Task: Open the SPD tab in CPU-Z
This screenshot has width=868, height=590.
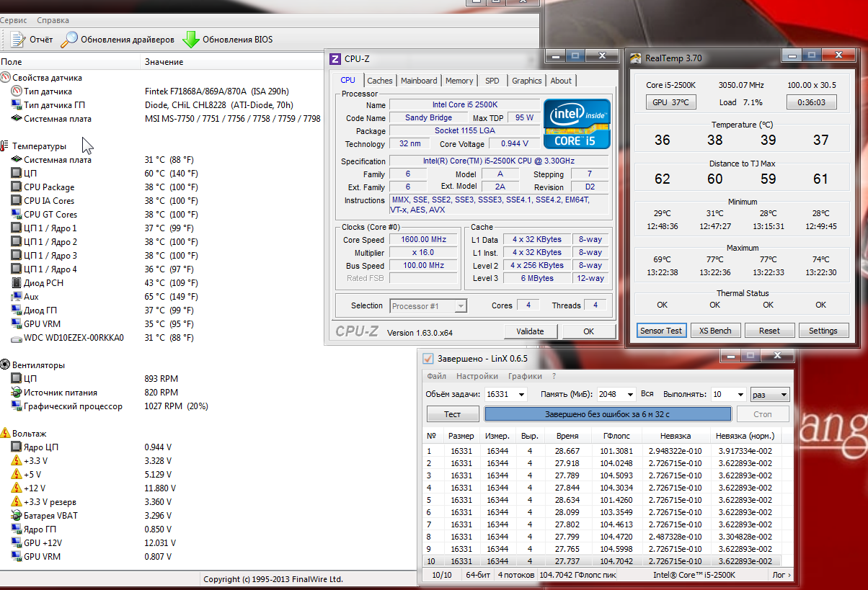Action: click(492, 81)
